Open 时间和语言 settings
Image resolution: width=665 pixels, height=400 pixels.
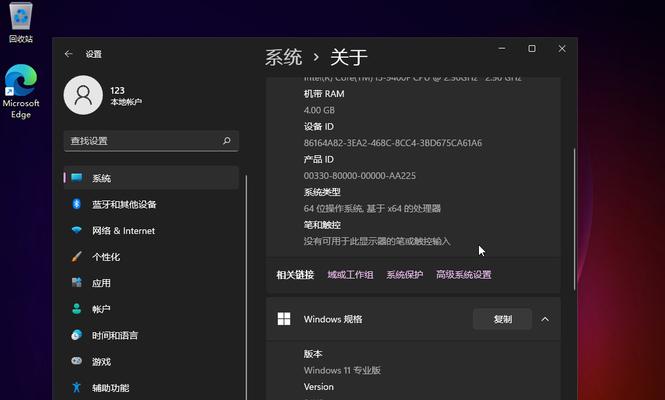[x=151, y=336]
